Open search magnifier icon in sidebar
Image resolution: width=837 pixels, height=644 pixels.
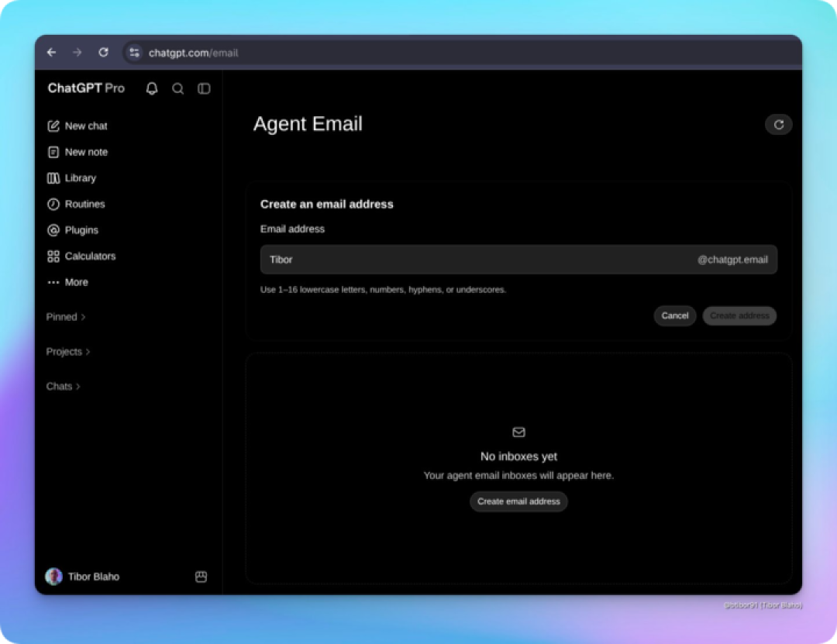pos(177,88)
